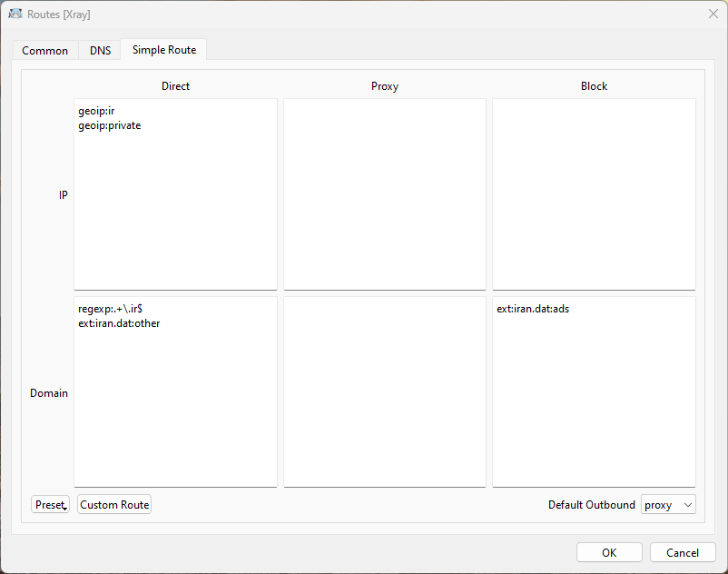Click the ext:iran.dat:ads block entry
The width and height of the screenshot is (728, 574).
(533, 309)
